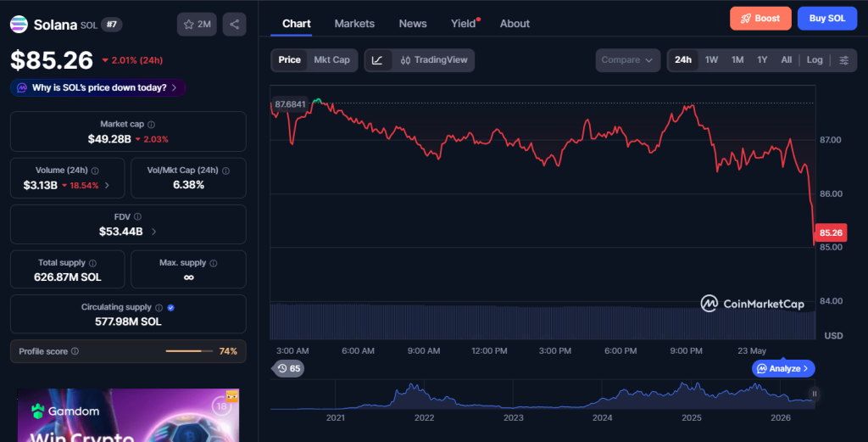The width and height of the screenshot is (868, 442).
Task: Click the mini history timeline chart
Action: tap(542, 394)
